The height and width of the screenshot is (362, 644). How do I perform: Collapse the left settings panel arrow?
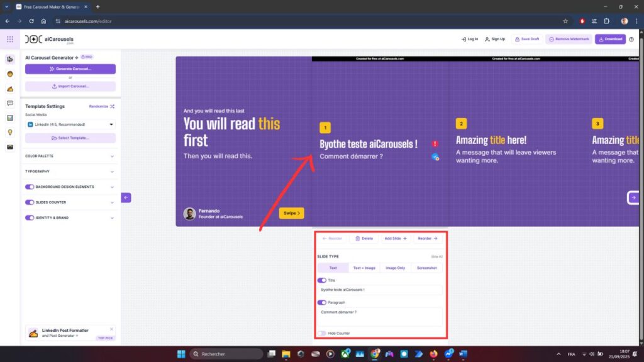click(126, 198)
